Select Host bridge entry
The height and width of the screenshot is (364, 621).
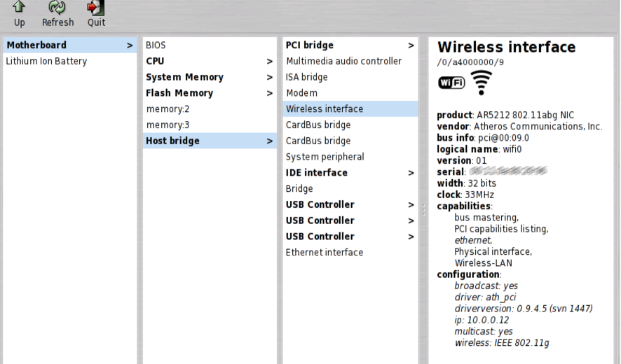(172, 141)
